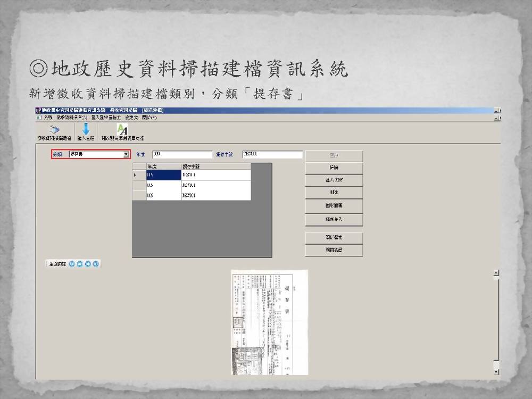Click the blue down-arrow import icon
The width and height of the screenshot is (532, 399).
point(86,129)
